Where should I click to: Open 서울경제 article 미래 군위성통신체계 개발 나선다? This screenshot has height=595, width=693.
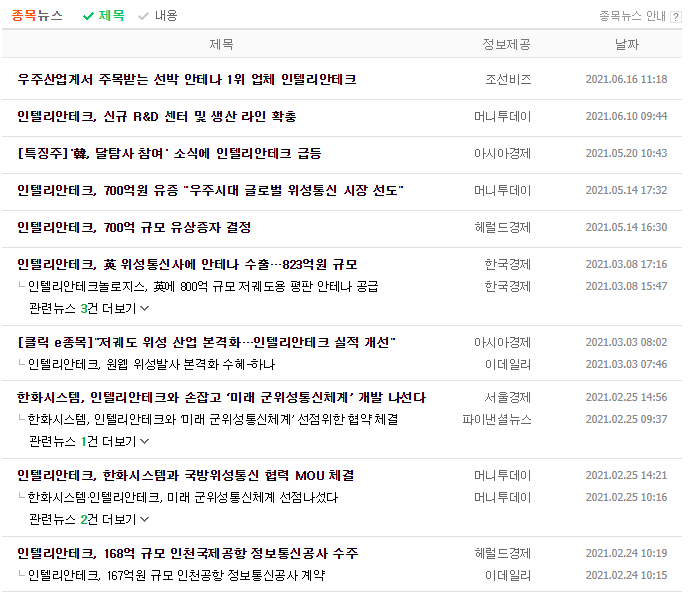coord(221,397)
